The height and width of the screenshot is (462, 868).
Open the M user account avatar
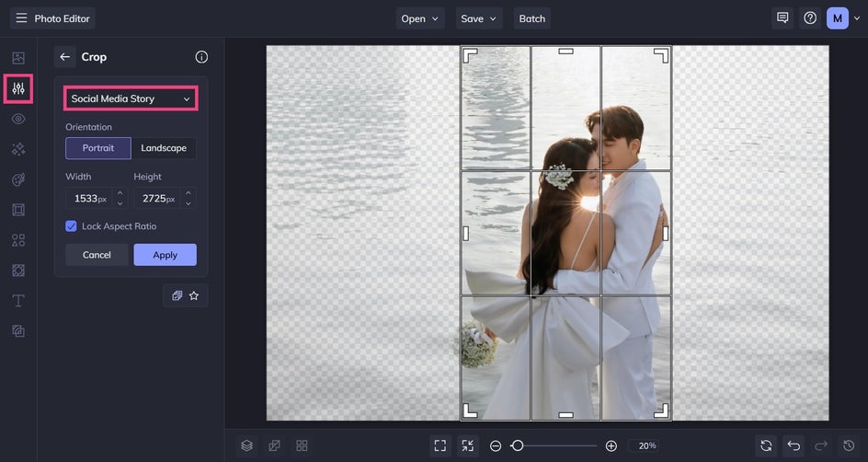pos(838,18)
